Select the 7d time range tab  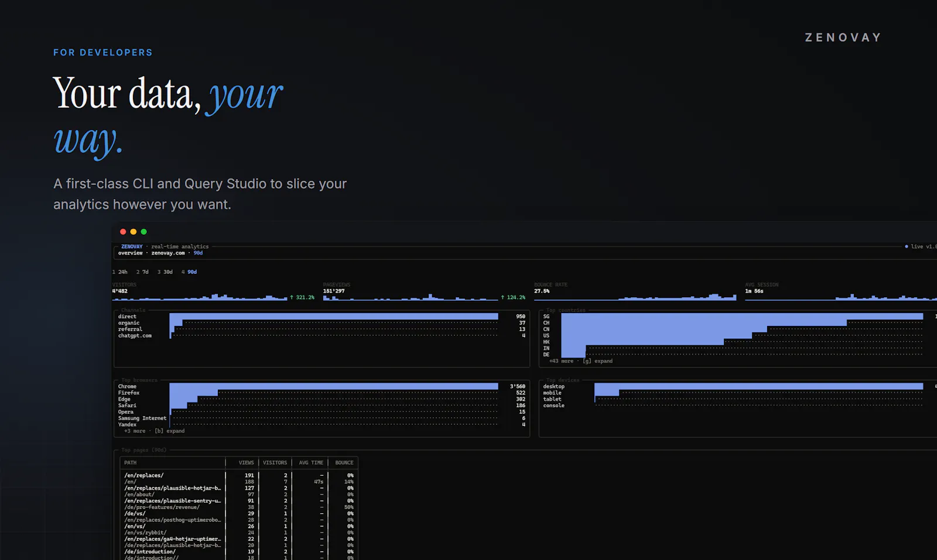click(142, 272)
